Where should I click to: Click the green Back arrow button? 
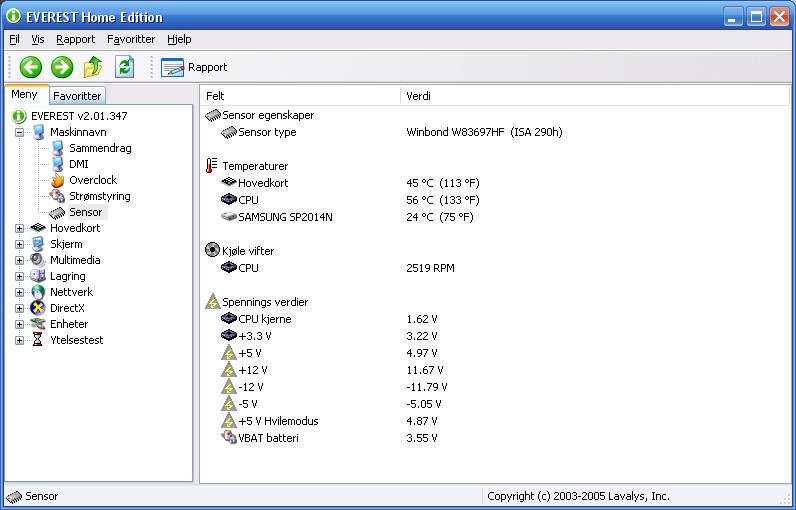point(30,67)
